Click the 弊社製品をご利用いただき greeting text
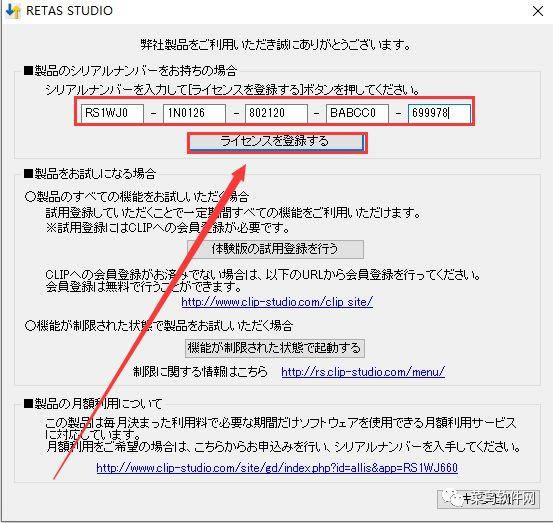553x523 pixels. tap(275, 45)
